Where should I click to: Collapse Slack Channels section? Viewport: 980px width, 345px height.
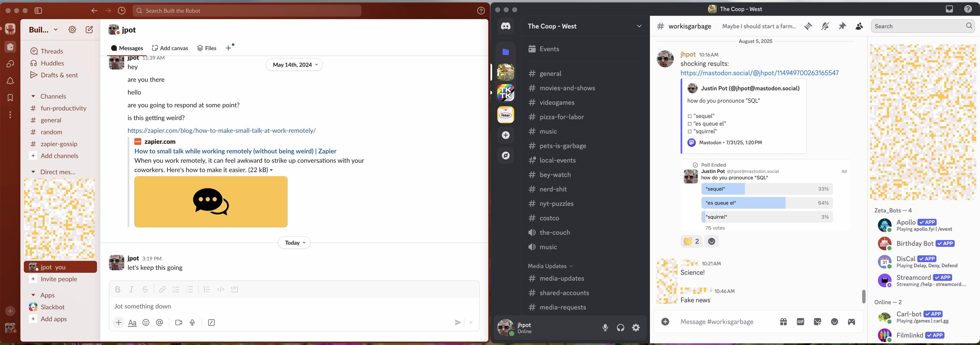[x=33, y=96]
